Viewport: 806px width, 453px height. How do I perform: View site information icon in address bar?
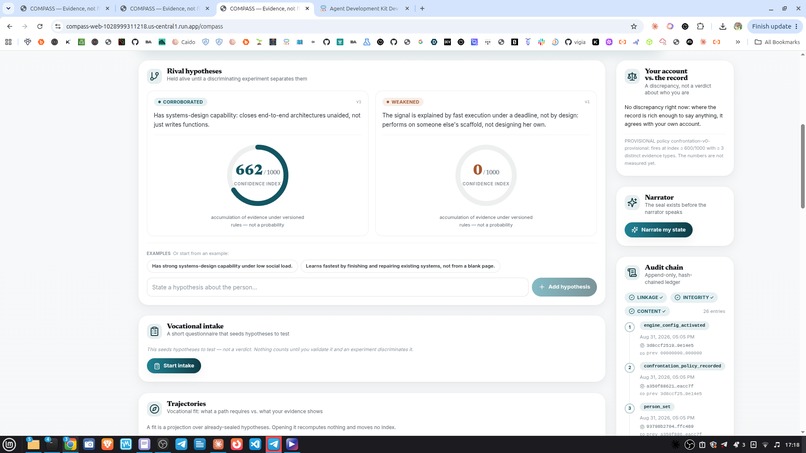click(x=58, y=26)
